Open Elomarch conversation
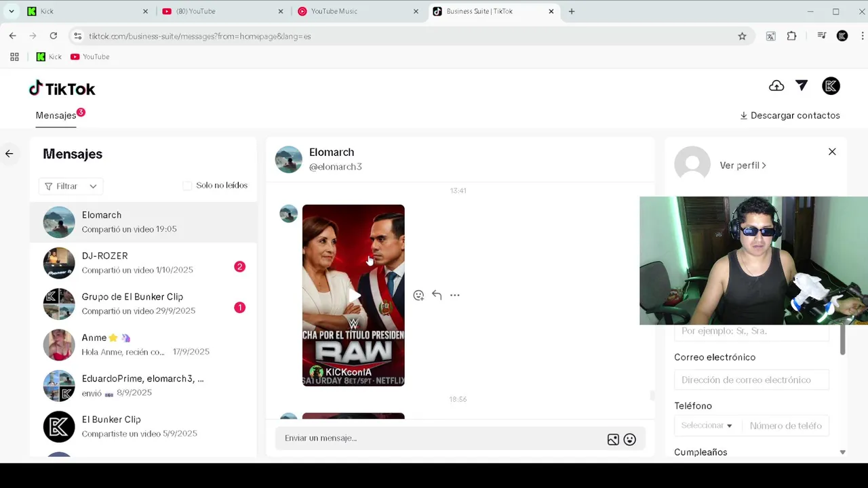 (x=143, y=222)
